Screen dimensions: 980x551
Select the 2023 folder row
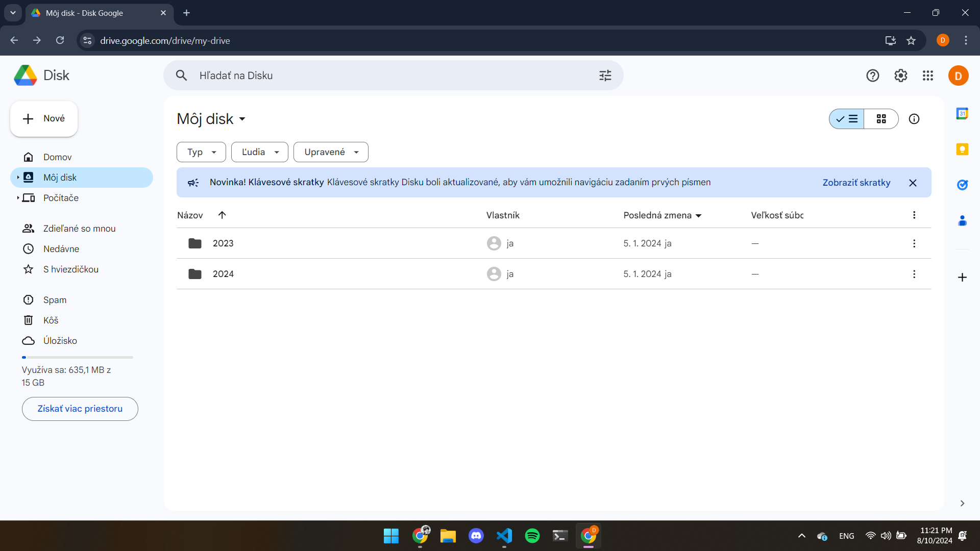pos(554,243)
